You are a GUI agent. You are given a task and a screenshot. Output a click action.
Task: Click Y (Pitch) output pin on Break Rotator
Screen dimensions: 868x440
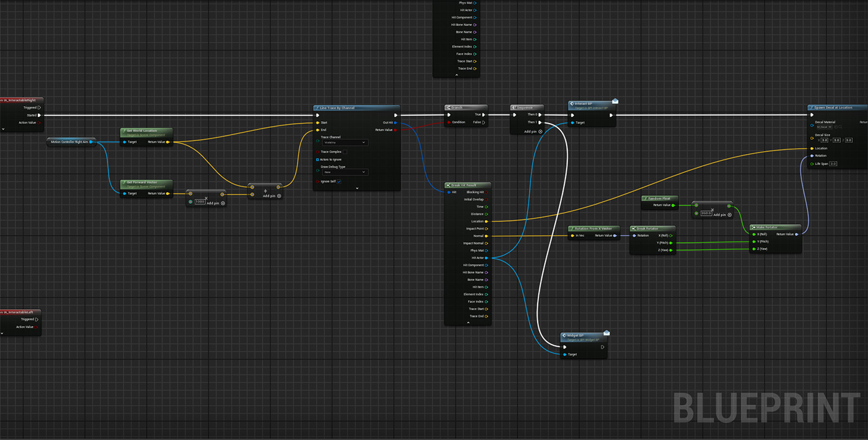[x=671, y=243]
